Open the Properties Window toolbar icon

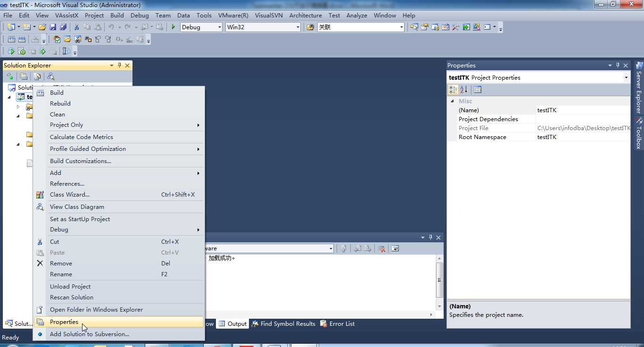click(x=425, y=27)
